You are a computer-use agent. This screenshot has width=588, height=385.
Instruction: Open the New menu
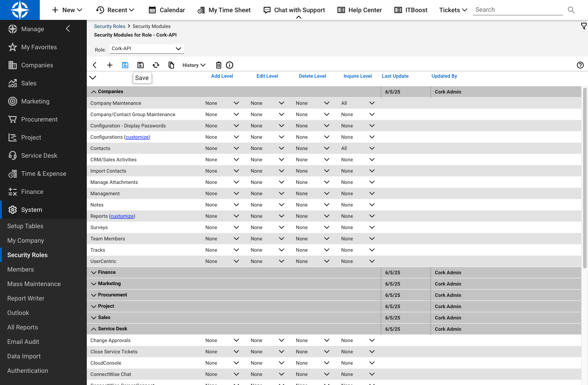(67, 10)
